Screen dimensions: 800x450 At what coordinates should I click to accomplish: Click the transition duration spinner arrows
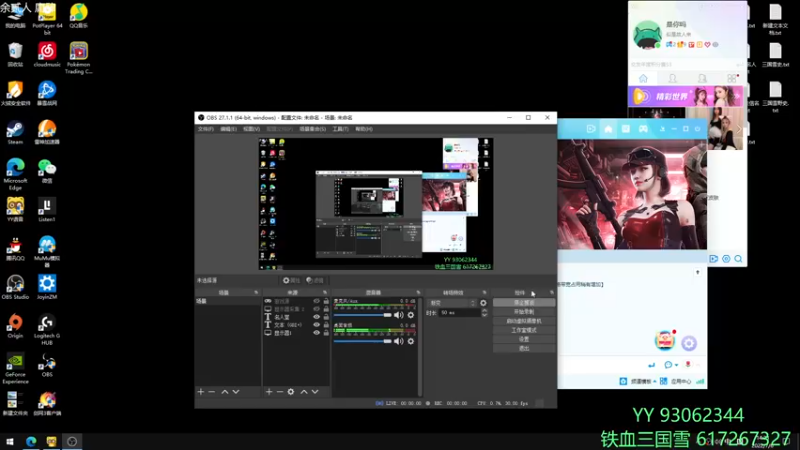coord(484,313)
